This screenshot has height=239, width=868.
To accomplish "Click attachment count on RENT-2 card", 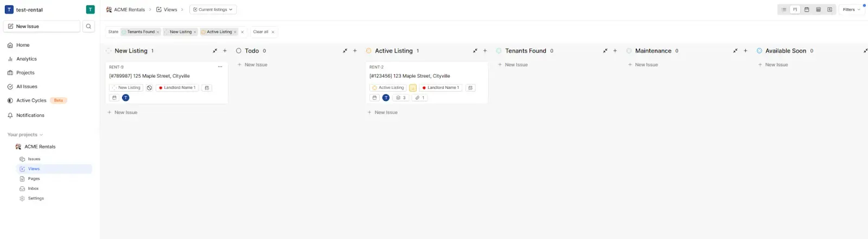I will coord(419,98).
